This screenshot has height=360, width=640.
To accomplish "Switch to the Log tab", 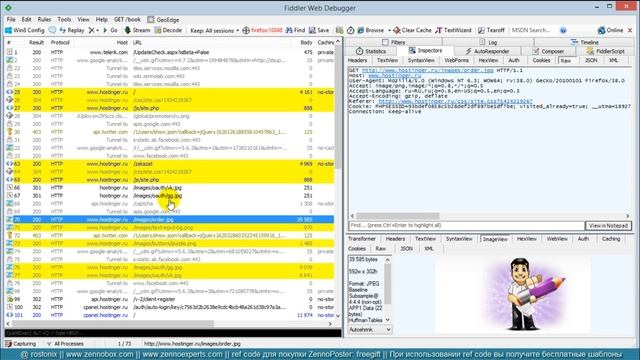I will 489,42.
